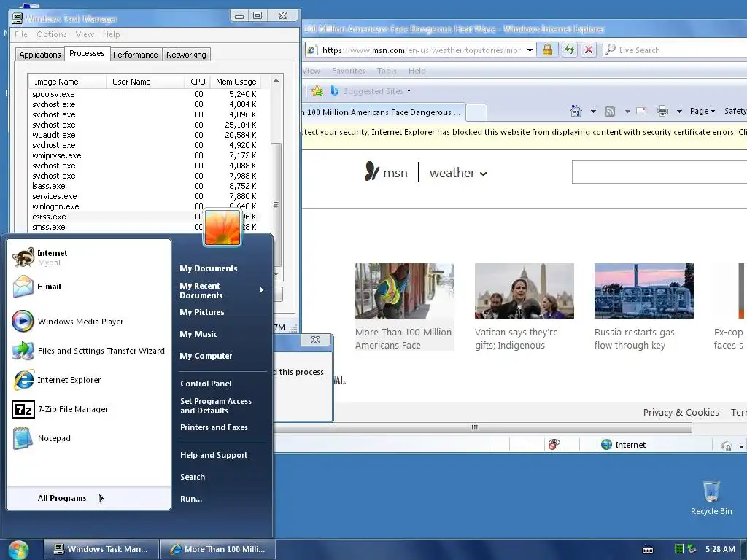Click the keyboard icon in system tray
This screenshot has width=747, height=560.
648,550
